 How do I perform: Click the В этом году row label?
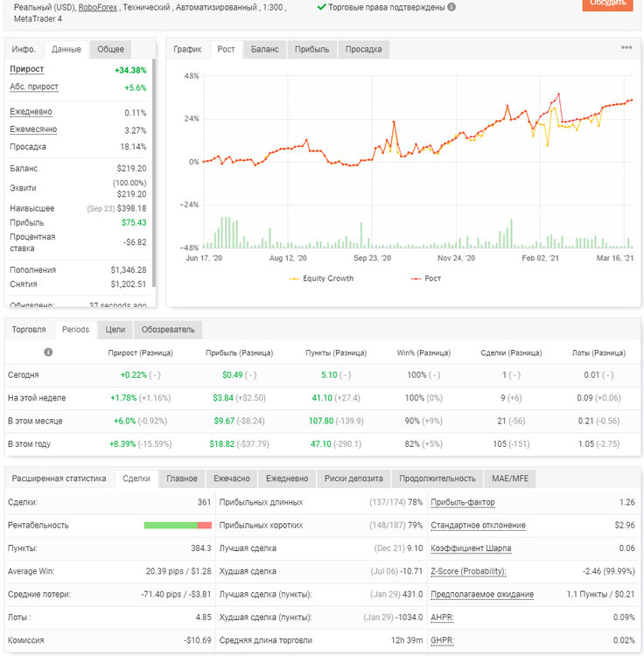(29, 443)
